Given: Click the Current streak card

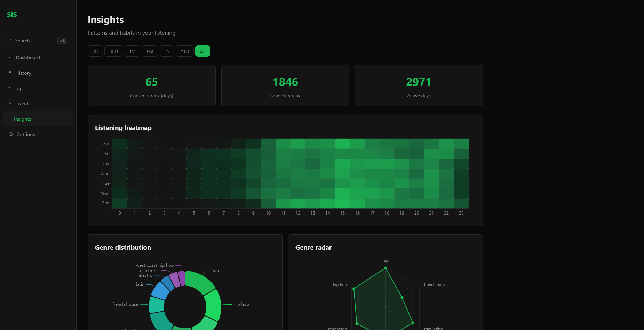Looking at the screenshot, I should (x=152, y=86).
